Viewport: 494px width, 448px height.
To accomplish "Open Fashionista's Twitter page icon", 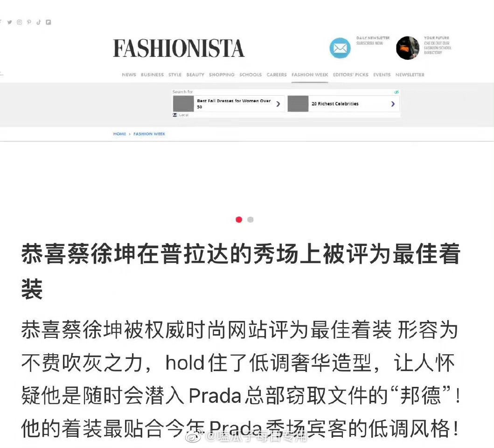I will [10, 22].
